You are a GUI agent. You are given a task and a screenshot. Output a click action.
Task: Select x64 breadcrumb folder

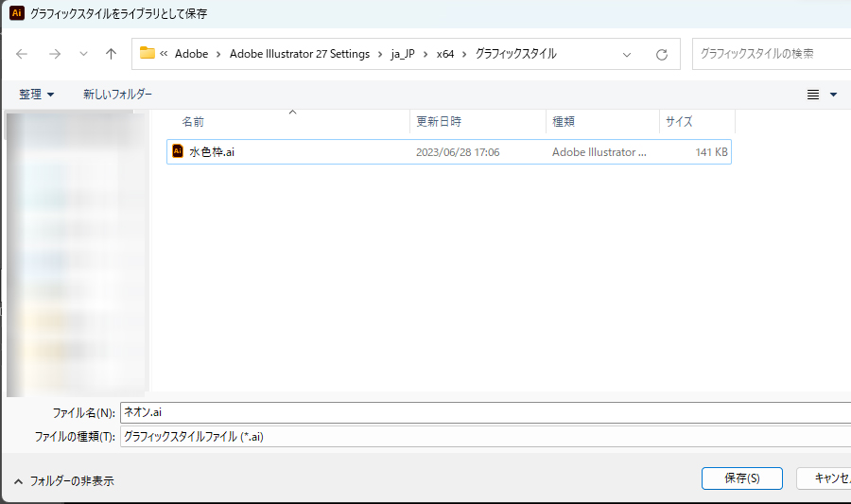tap(445, 54)
